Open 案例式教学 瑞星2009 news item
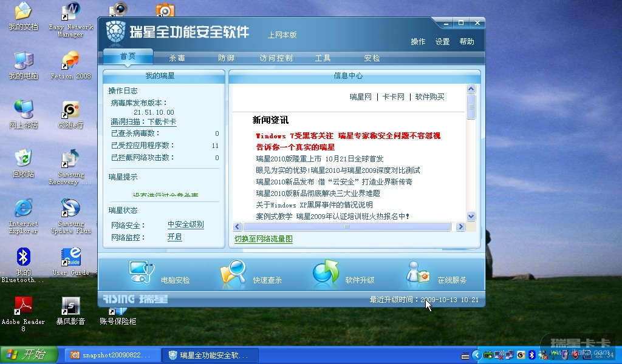 (x=332, y=216)
